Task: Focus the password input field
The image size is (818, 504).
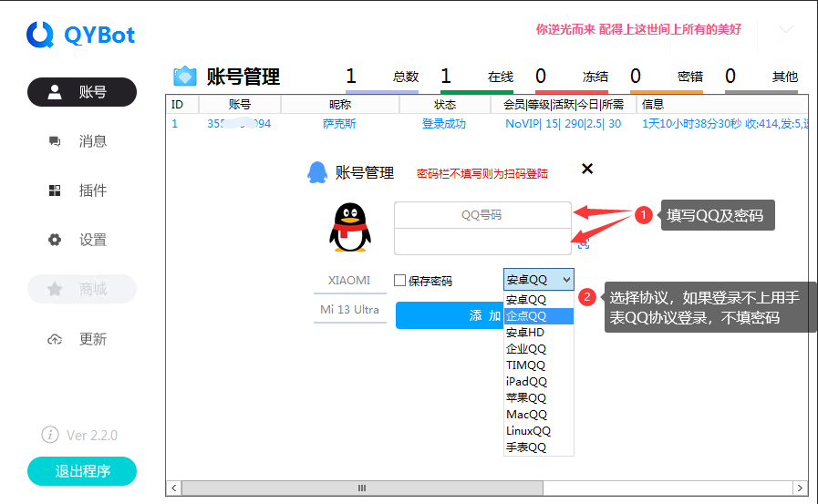Action: 482,242
